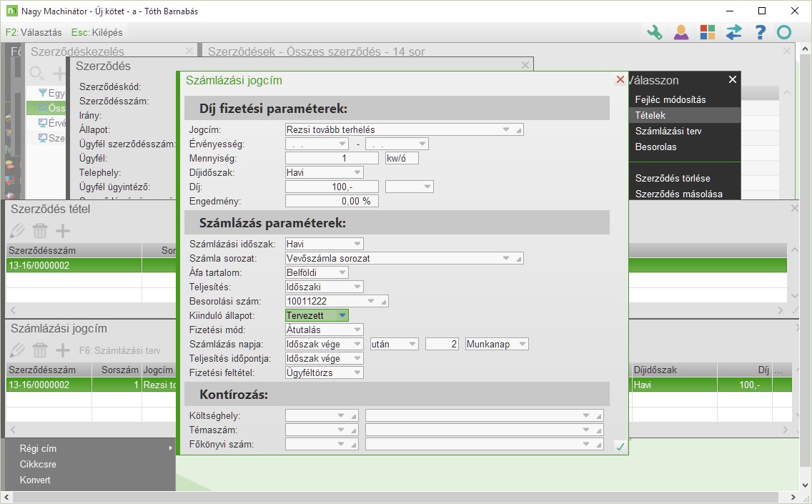Click the Engedmény percent field
The width and height of the screenshot is (812, 504).
332,201
